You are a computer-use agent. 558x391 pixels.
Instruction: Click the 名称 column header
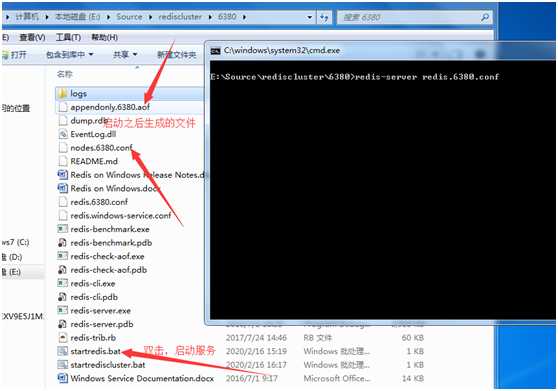[x=64, y=74]
